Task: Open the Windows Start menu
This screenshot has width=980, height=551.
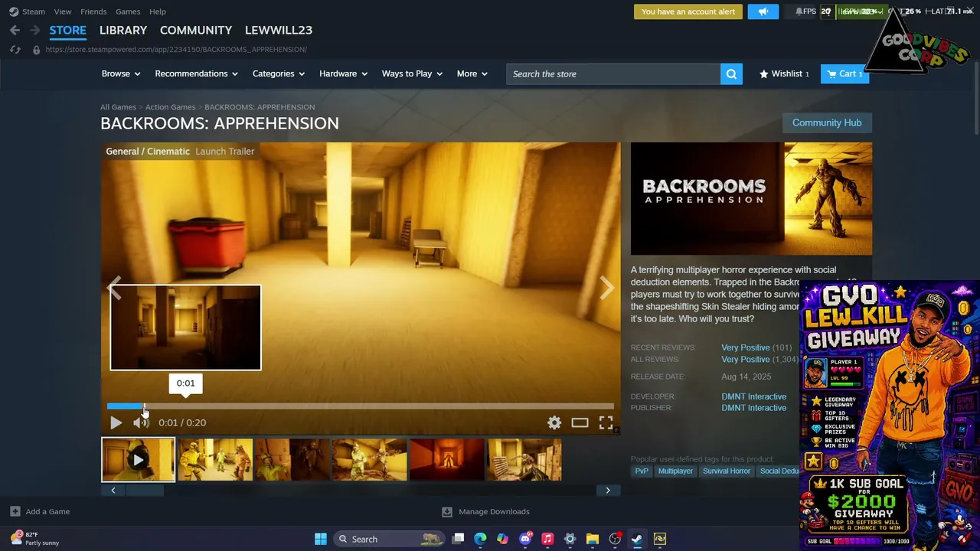Action: pyautogui.click(x=321, y=539)
